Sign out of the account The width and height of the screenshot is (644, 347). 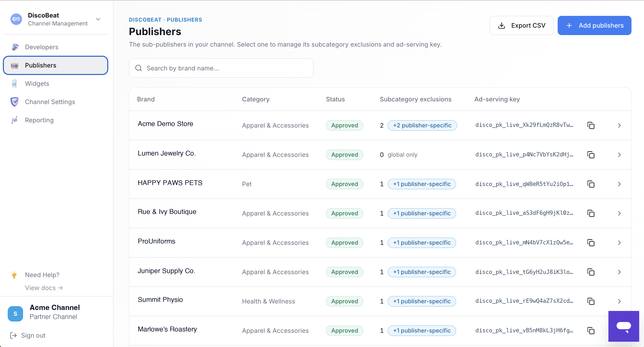[27, 335]
